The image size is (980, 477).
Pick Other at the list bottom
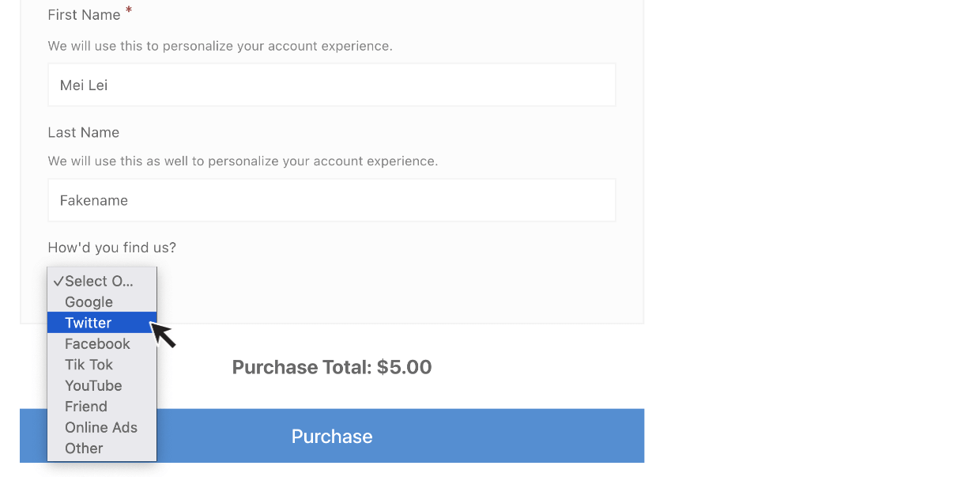tap(102, 449)
